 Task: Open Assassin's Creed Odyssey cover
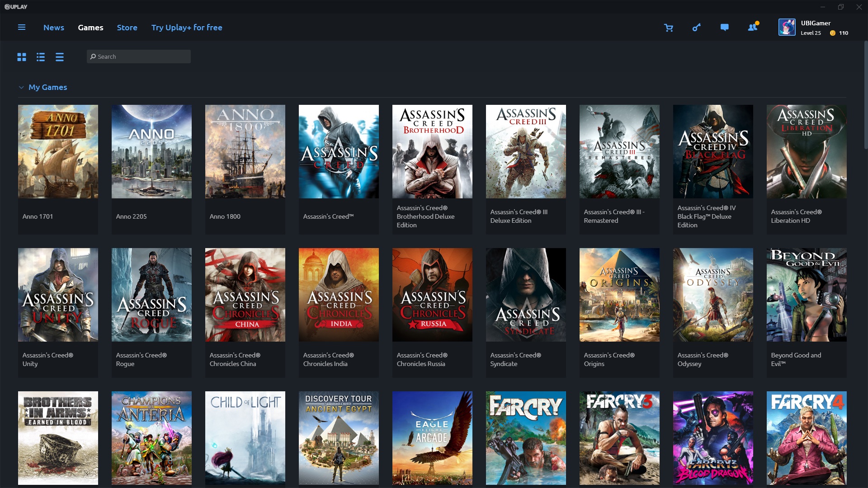(x=713, y=295)
